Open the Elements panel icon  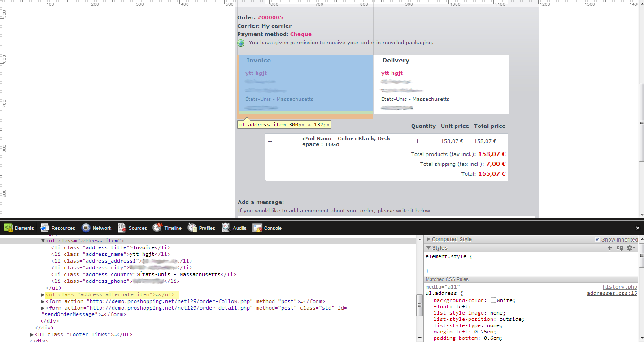[x=8, y=228]
